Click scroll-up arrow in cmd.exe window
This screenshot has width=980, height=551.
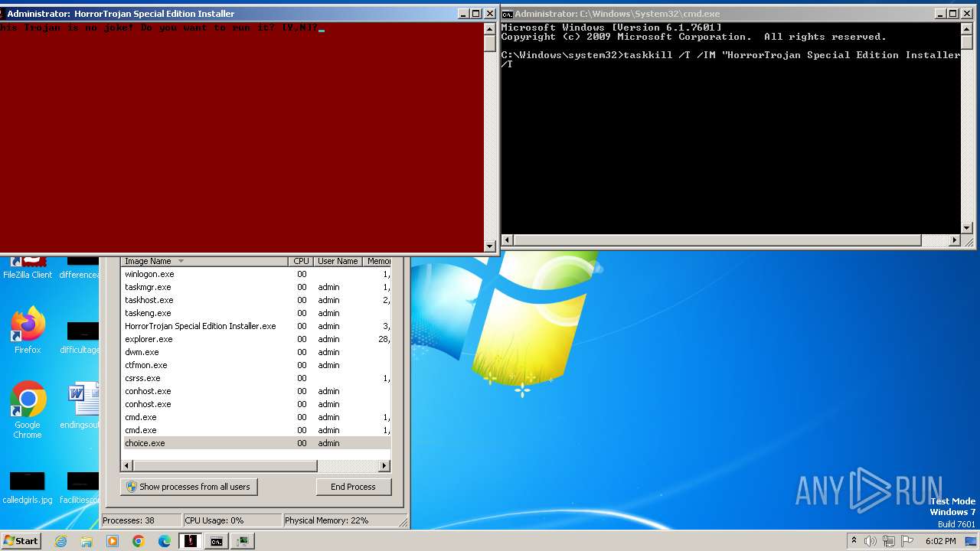pos(966,28)
